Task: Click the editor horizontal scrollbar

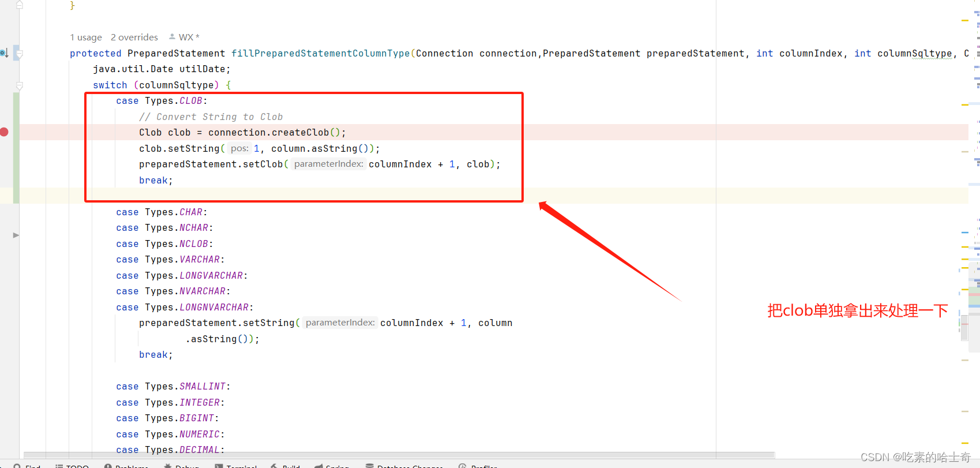Action: pyautogui.click(x=399, y=455)
